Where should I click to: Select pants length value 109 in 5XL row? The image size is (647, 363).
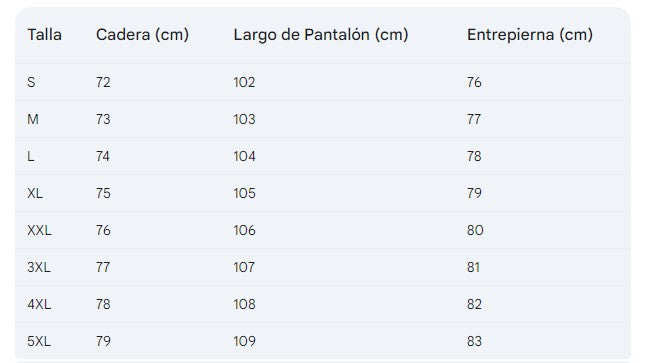[x=245, y=342]
